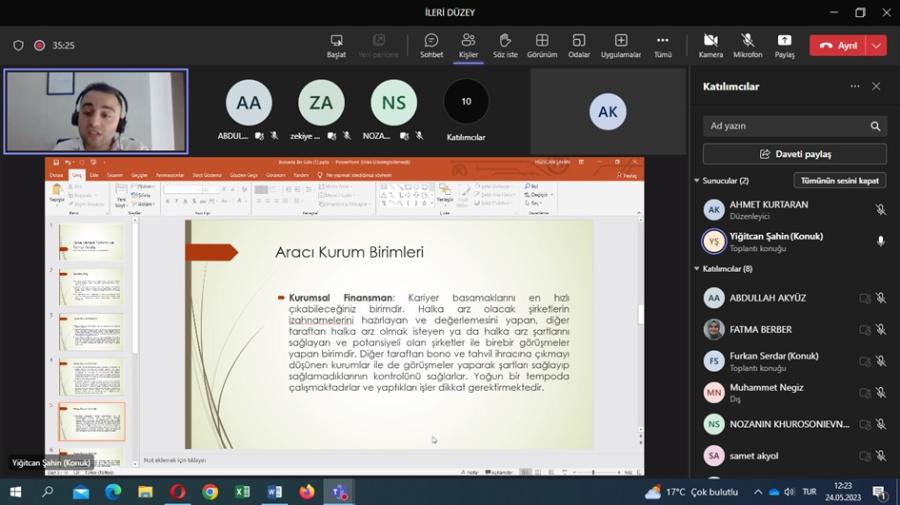Open Uygulamalar apps menu
Viewport: 900px width, 505px height.
621,45
